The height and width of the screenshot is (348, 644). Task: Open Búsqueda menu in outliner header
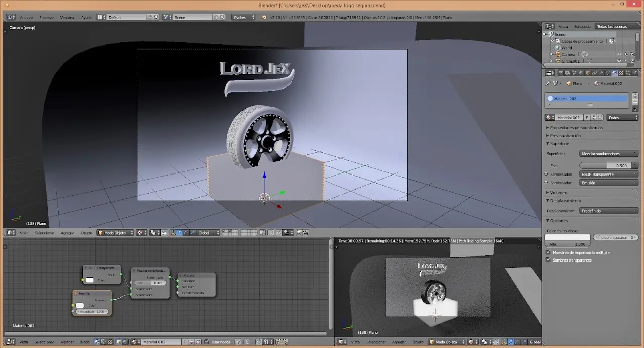[582, 26]
